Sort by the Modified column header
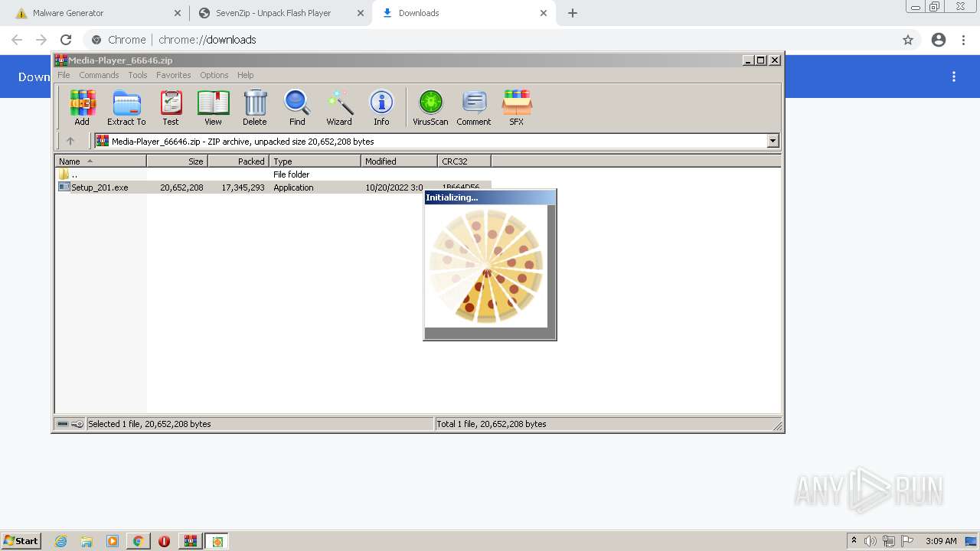Image resolution: width=980 pixels, height=551 pixels. click(x=399, y=161)
